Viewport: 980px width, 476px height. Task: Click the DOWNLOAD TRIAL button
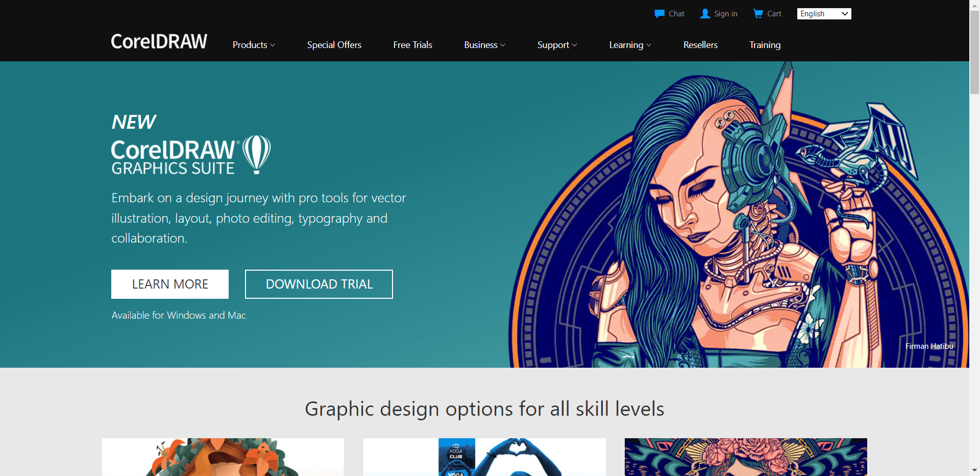[319, 284]
